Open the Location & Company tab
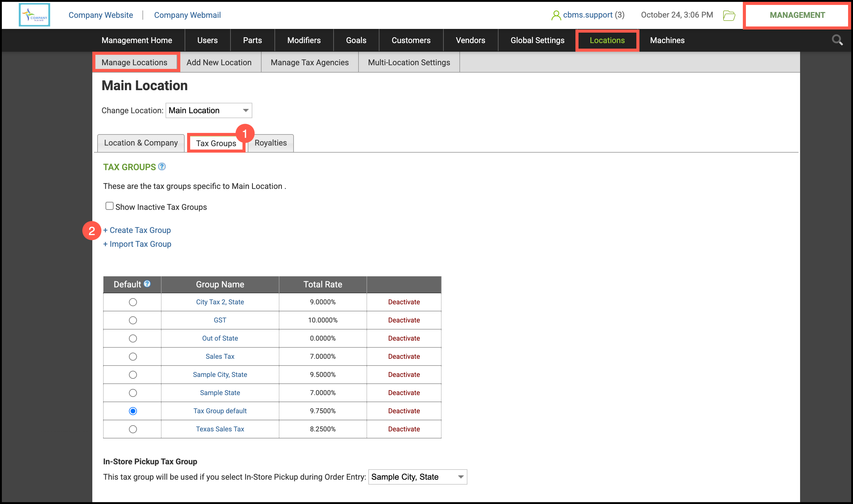Screen dimensions: 853x504 [141, 143]
